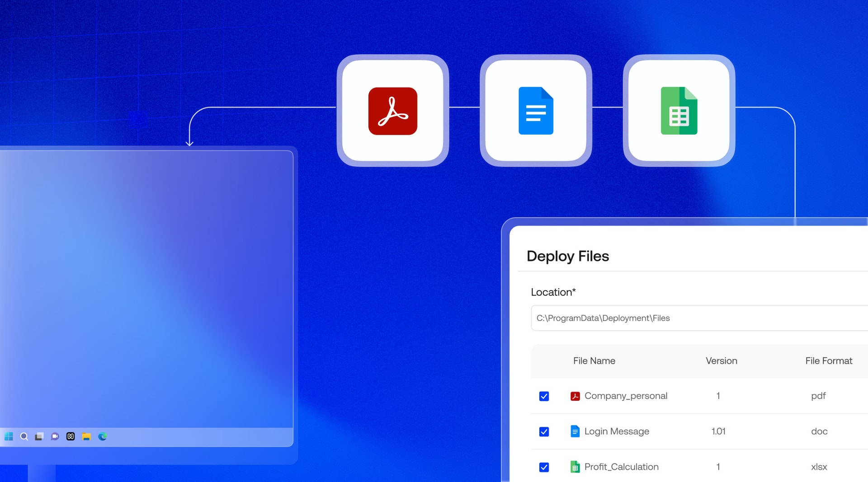This screenshot has width=868, height=482.
Task: Click the Location* field label
Action: (x=553, y=292)
